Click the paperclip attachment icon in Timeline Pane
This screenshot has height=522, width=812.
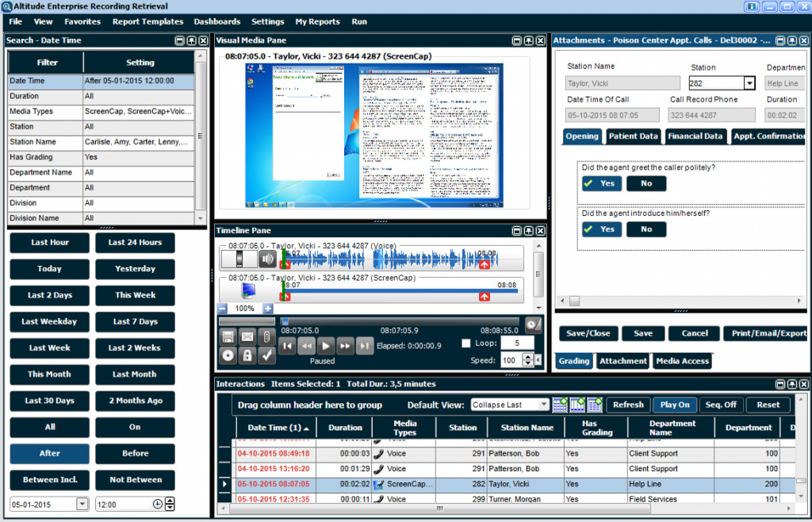(x=267, y=337)
